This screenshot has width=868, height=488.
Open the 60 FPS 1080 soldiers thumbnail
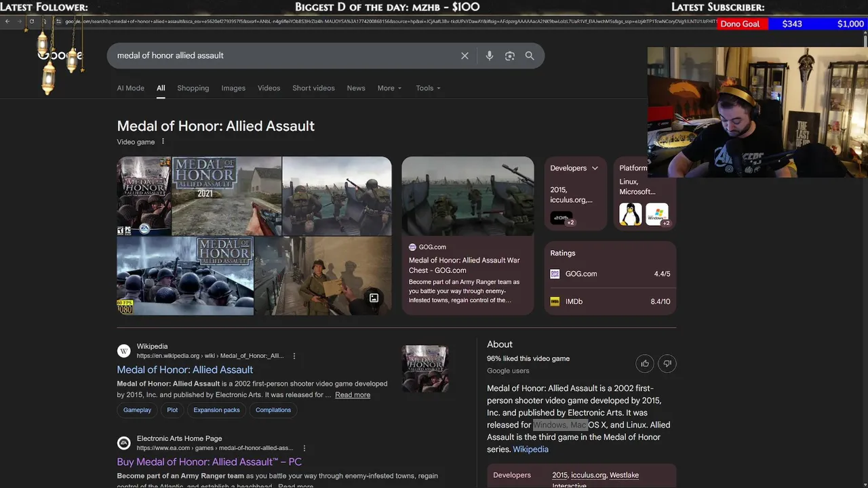click(x=185, y=276)
